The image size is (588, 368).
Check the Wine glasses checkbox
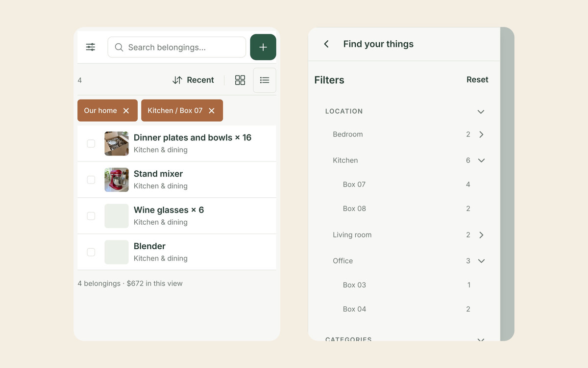91,216
